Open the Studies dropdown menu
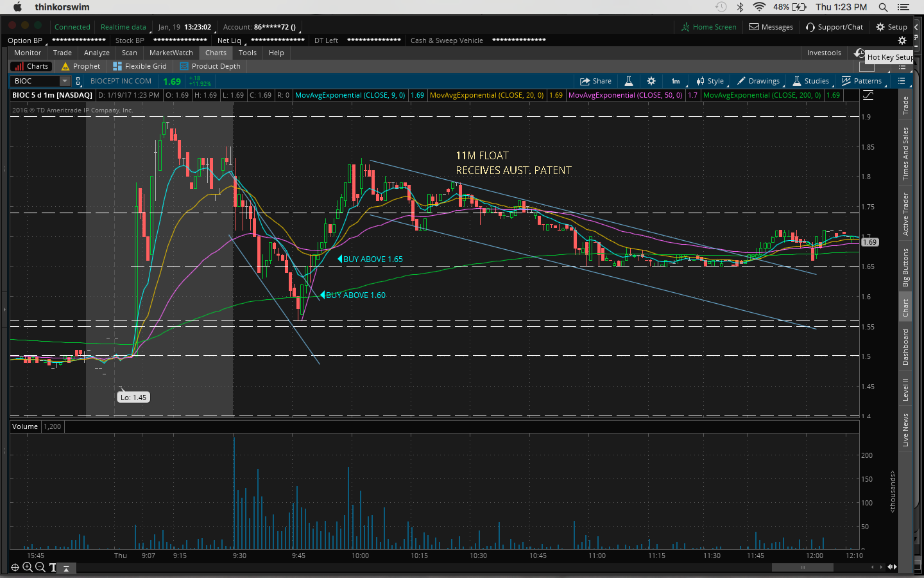The height and width of the screenshot is (578, 924). click(811, 81)
